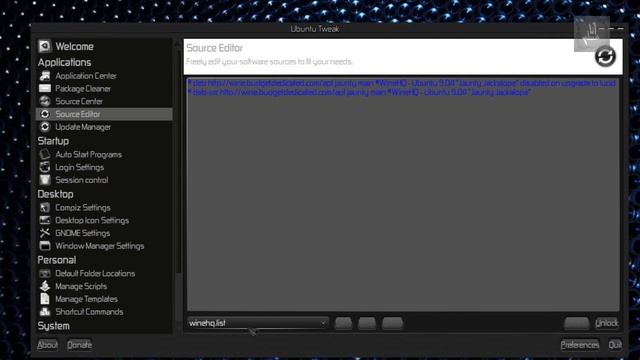
Task: Click the About button
Action: (x=47, y=345)
